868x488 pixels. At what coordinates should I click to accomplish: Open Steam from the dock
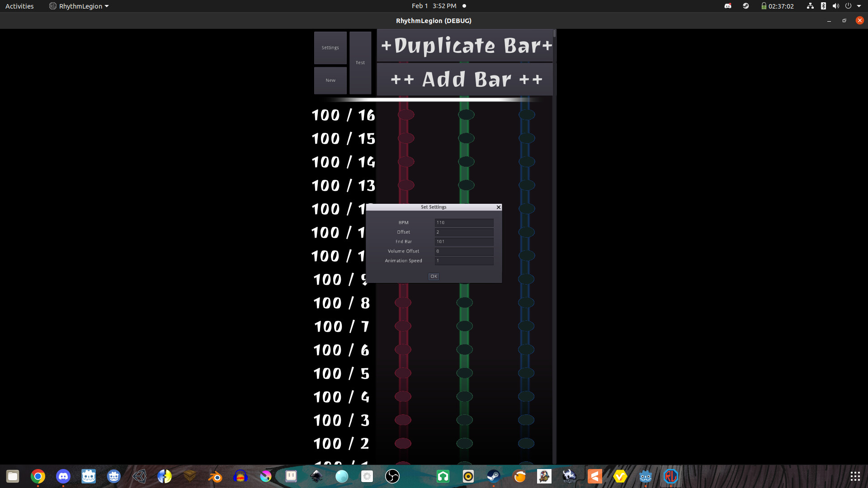click(x=493, y=476)
